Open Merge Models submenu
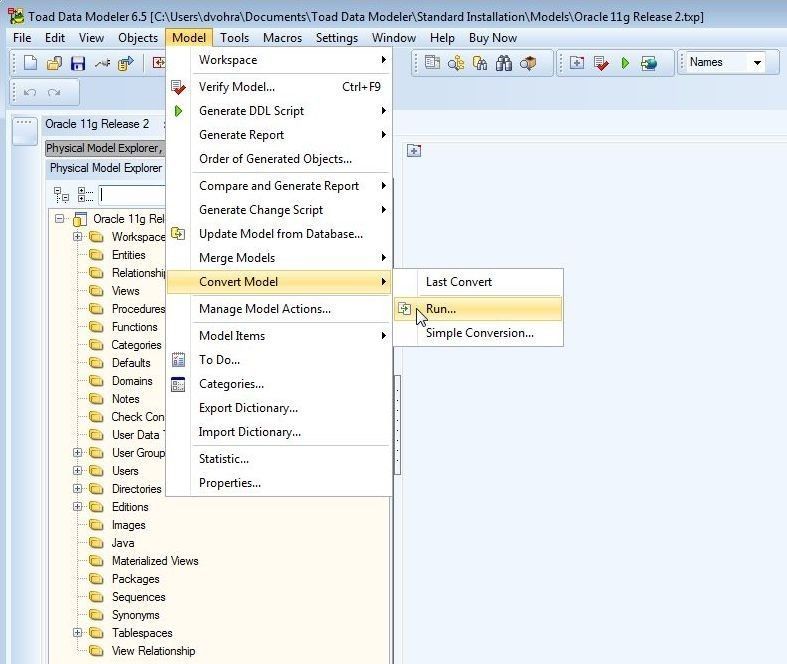The width and height of the screenshot is (787, 664). coord(279,257)
